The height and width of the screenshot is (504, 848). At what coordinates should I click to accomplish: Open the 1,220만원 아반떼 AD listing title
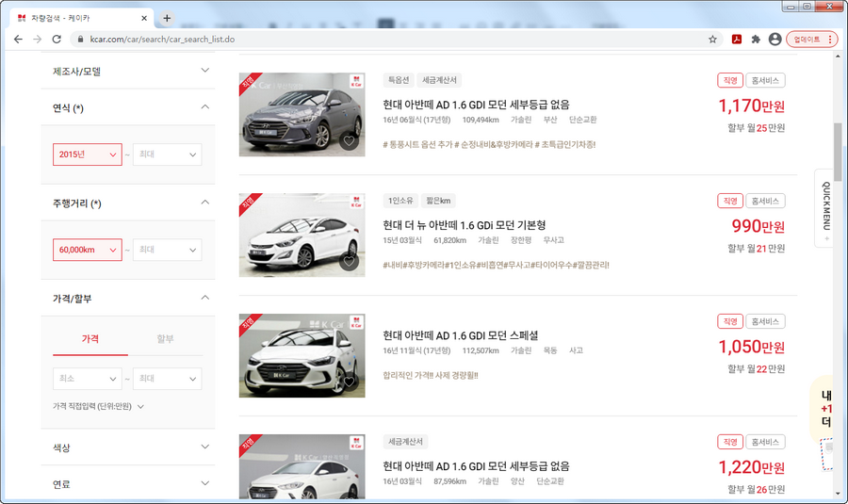476,466
